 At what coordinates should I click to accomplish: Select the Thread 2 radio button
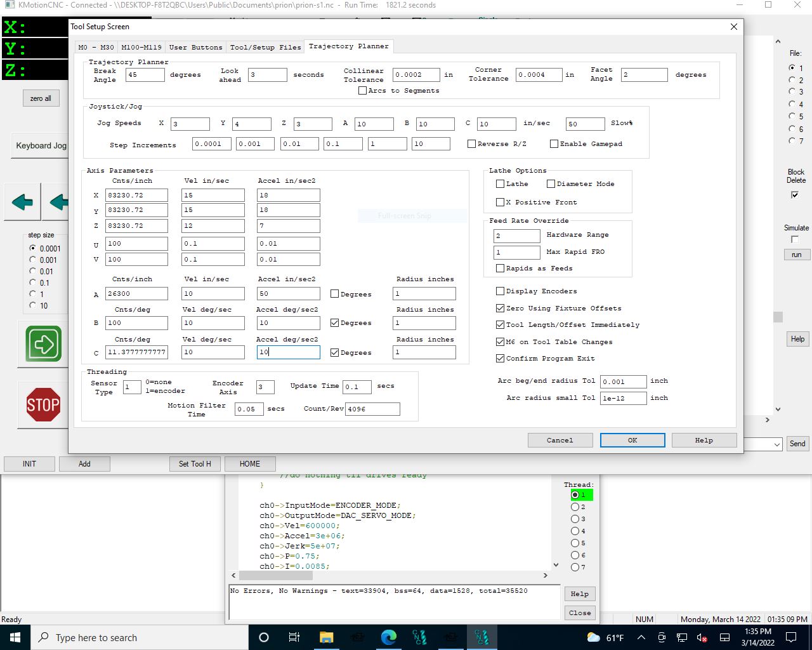[x=575, y=507]
